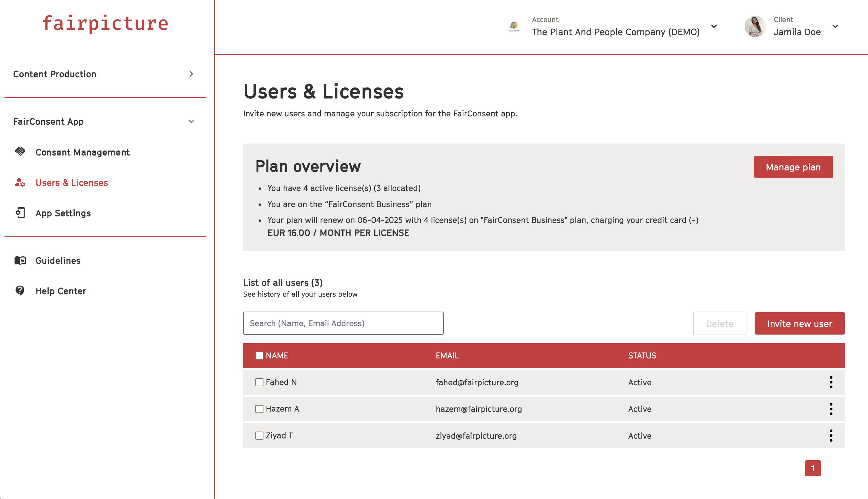Click the Plant And People Company logo
The image size is (868, 499).
point(513,26)
